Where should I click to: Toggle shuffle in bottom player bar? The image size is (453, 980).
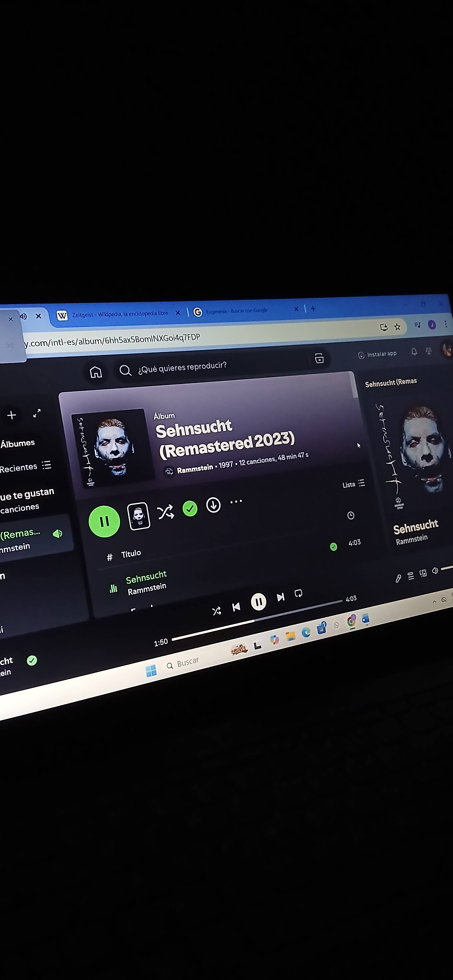click(x=217, y=611)
